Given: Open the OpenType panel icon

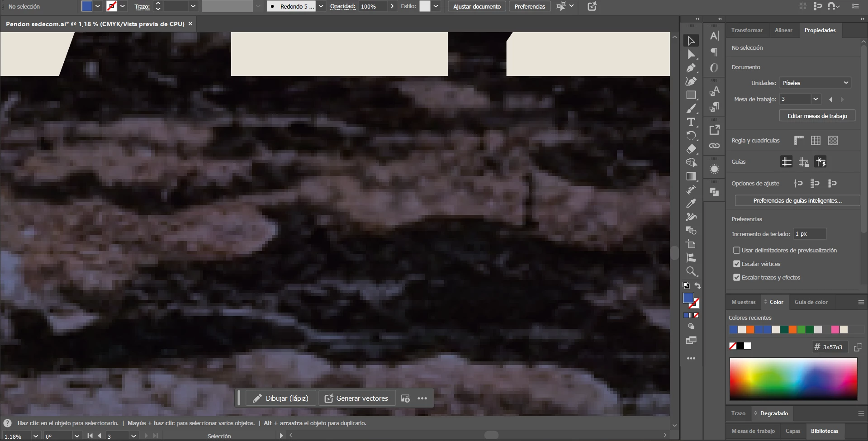Looking at the screenshot, I should pyautogui.click(x=714, y=68).
